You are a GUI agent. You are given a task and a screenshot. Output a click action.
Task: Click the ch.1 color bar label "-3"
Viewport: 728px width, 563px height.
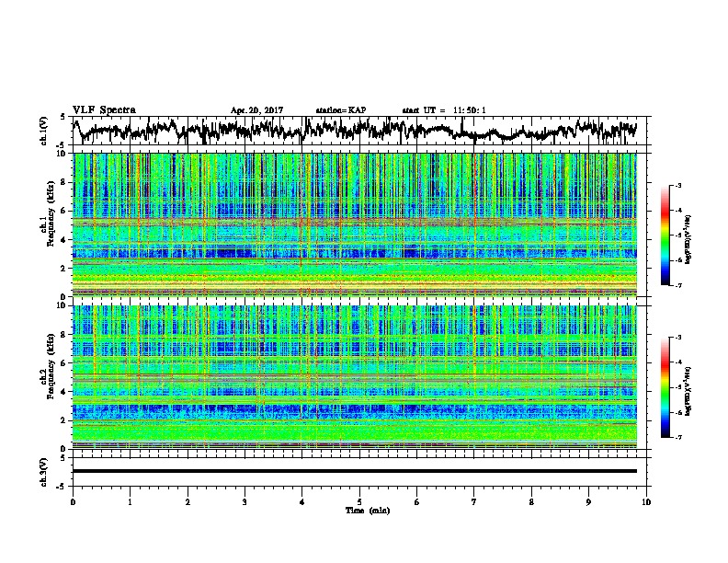[677, 185]
